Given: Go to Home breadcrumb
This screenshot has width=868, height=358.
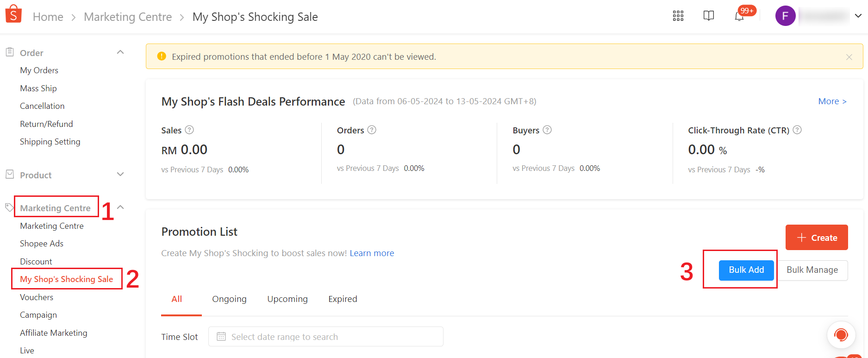Looking at the screenshot, I should point(48,17).
